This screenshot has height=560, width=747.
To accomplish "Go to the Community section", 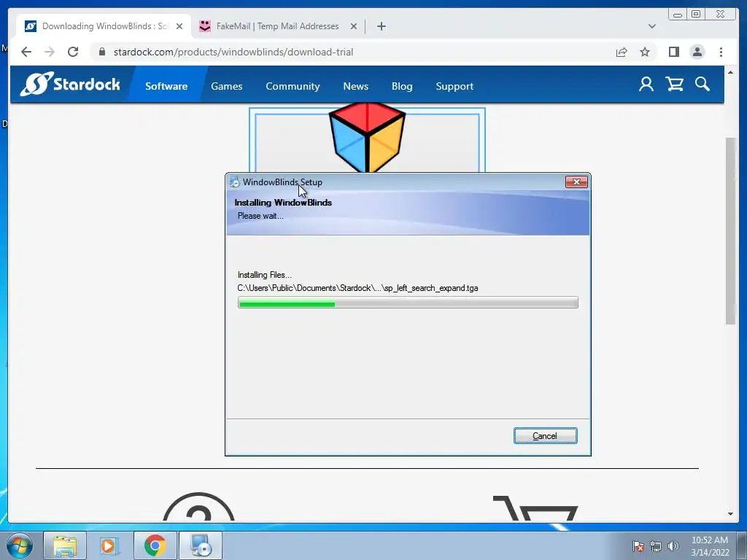I will [293, 86].
